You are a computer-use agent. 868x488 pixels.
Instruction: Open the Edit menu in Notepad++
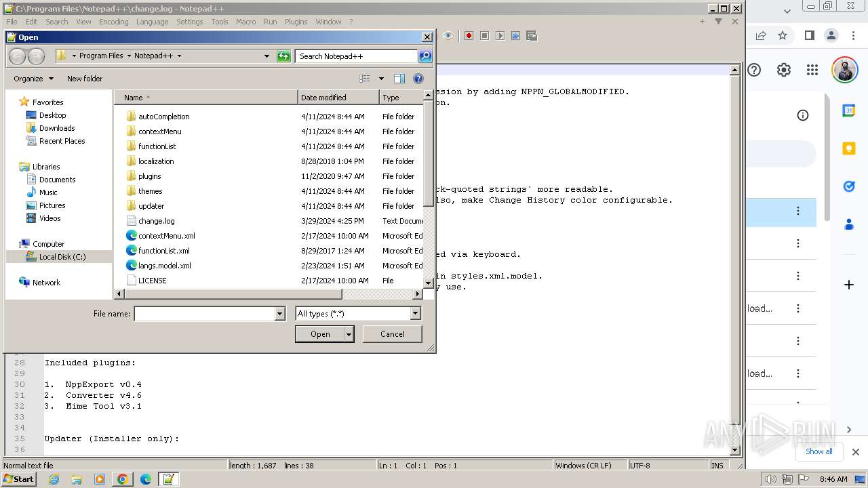click(x=31, y=22)
